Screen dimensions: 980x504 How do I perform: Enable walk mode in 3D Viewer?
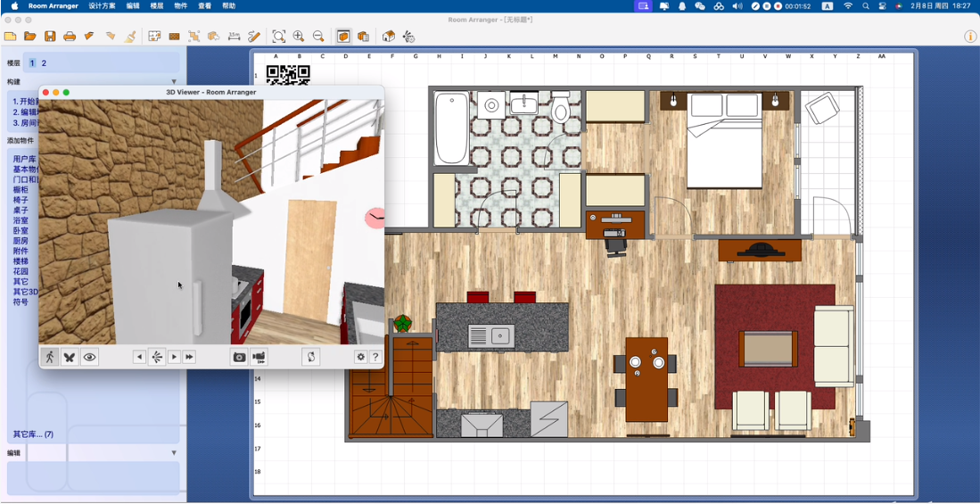[x=49, y=357]
